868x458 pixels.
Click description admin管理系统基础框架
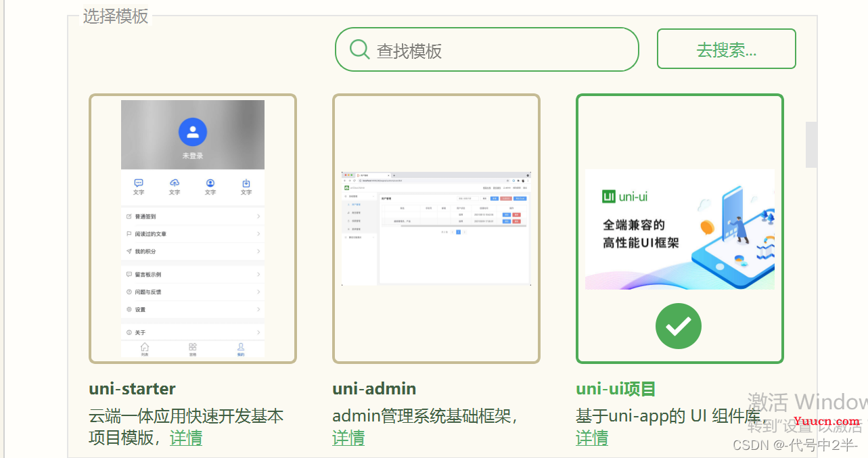click(x=426, y=415)
